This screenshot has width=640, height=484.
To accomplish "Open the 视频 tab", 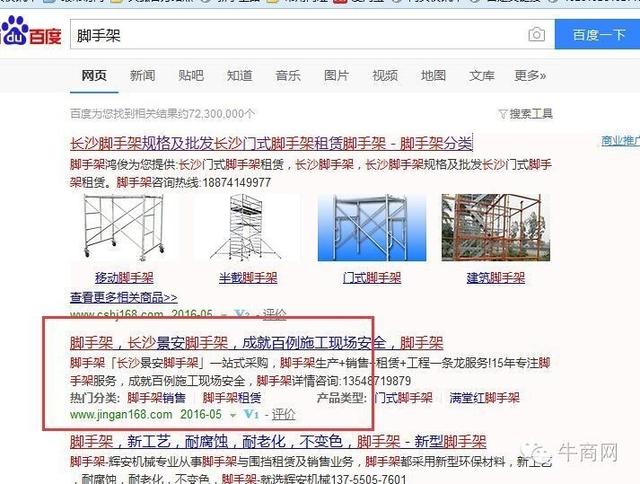I will click(385, 75).
